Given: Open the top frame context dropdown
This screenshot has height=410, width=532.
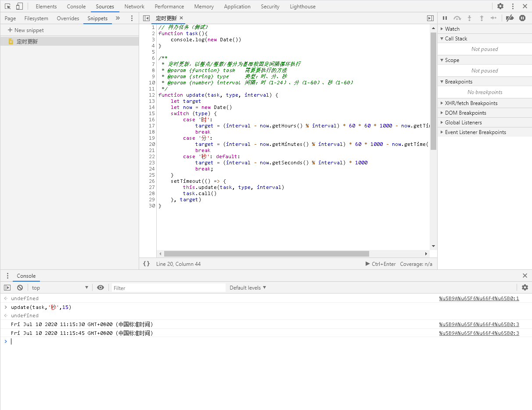Looking at the screenshot, I should (59, 287).
